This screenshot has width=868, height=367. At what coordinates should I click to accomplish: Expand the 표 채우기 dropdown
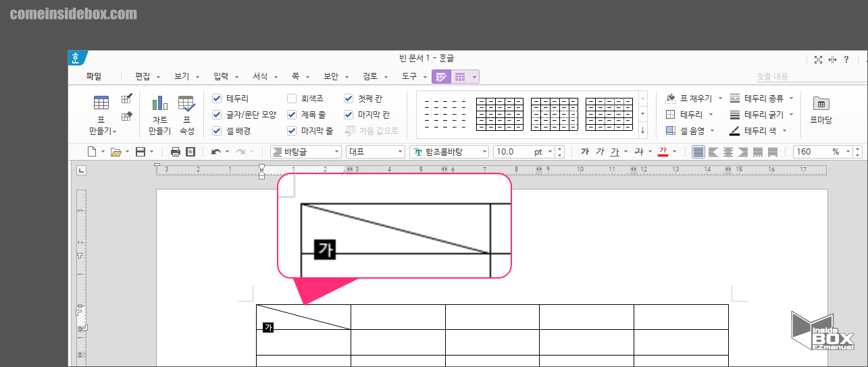[720, 98]
